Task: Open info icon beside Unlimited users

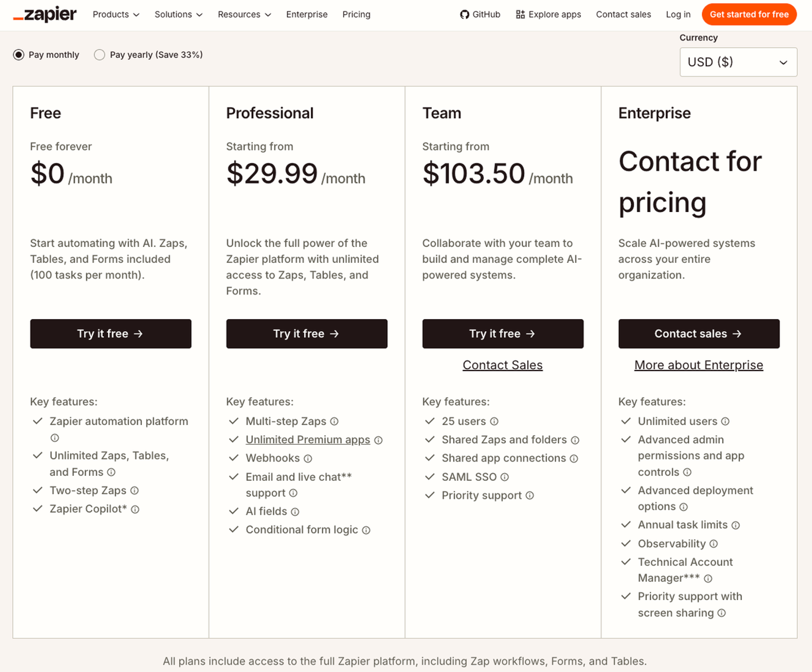Action: coord(725,421)
